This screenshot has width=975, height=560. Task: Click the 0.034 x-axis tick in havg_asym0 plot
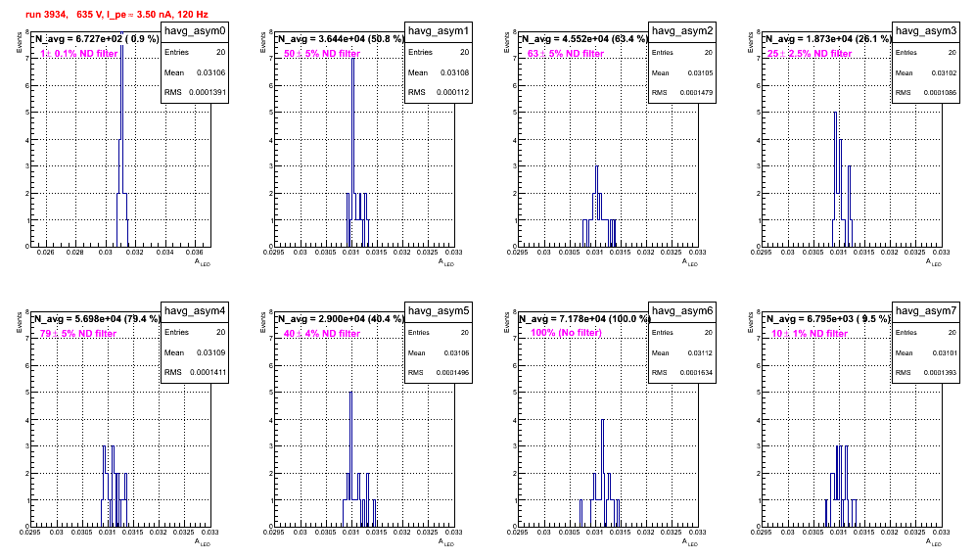164,252
